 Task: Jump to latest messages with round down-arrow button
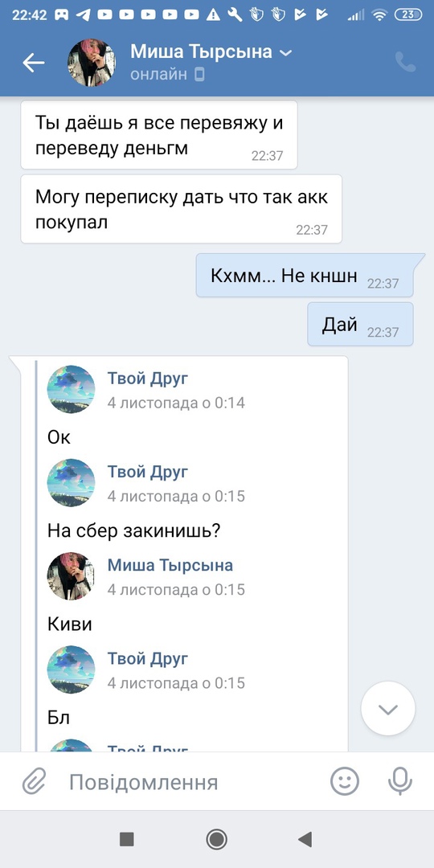click(388, 709)
